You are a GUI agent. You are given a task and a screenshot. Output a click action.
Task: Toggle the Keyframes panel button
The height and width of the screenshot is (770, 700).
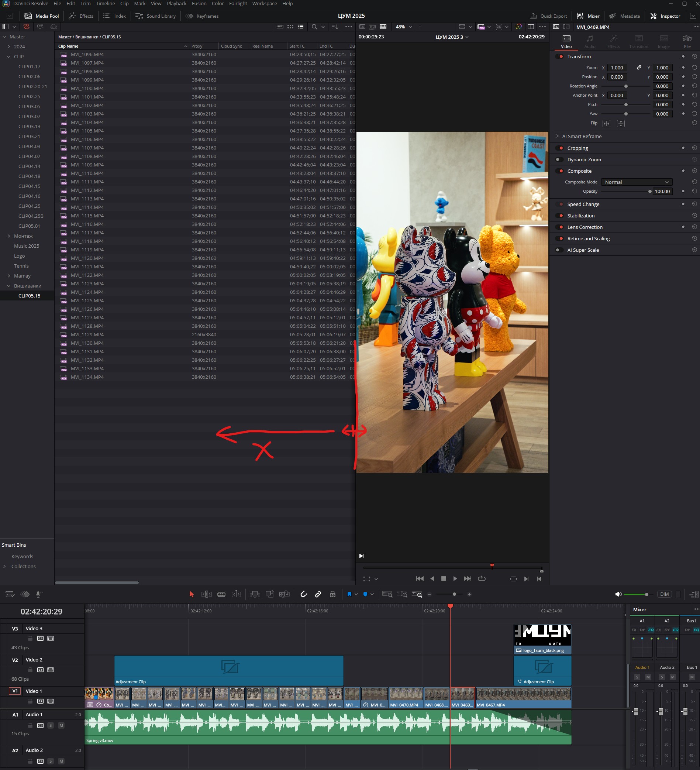pyautogui.click(x=202, y=16)
